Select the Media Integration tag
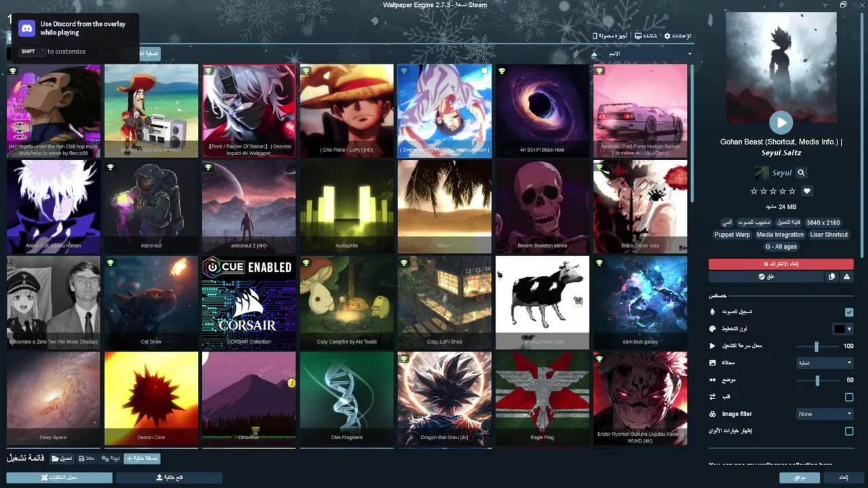The height and width of the screenshot is (488, 868). click(x=780, y=235)
